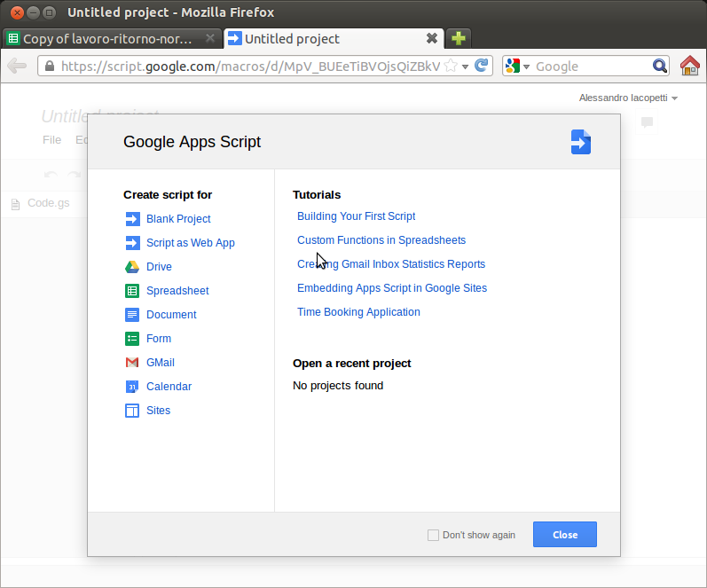Click the blue Document icon
Image resolution: width=707 pixels, height=588 pixels.
tap(132, 314)
